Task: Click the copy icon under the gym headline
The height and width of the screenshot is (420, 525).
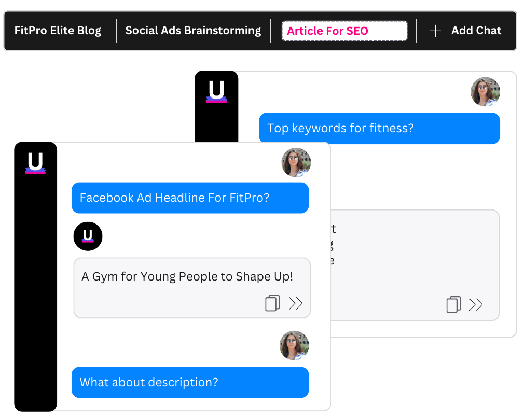Action: point(272,303)
